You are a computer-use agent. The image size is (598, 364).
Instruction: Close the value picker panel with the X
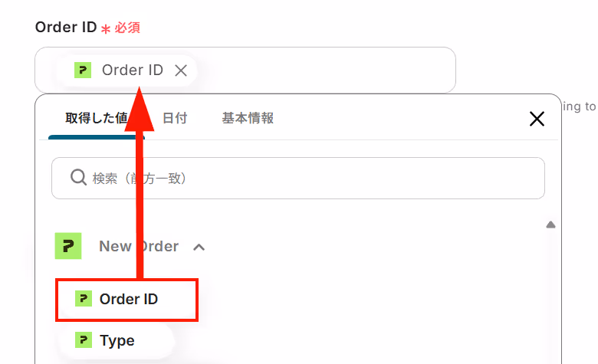pyautogui.click(x=537, y=119)
